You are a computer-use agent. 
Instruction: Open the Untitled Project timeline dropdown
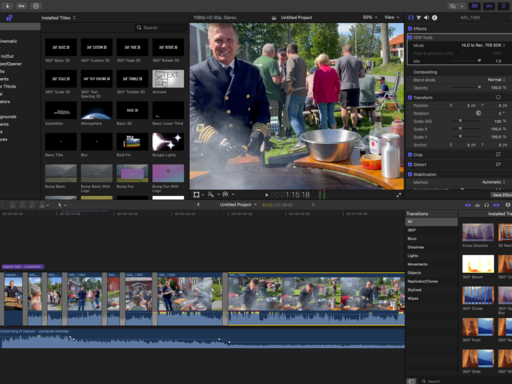click(238, 205)
